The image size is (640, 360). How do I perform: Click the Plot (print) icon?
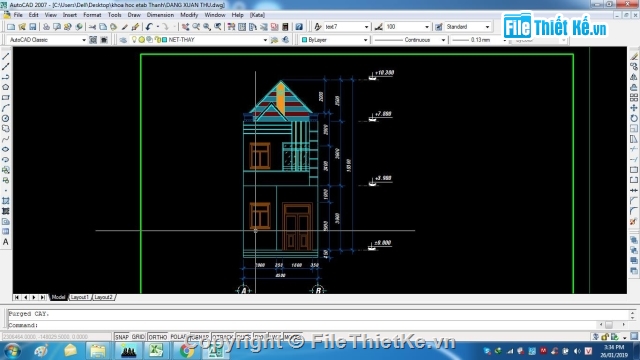pyautogui.click(x=46, y=27)
